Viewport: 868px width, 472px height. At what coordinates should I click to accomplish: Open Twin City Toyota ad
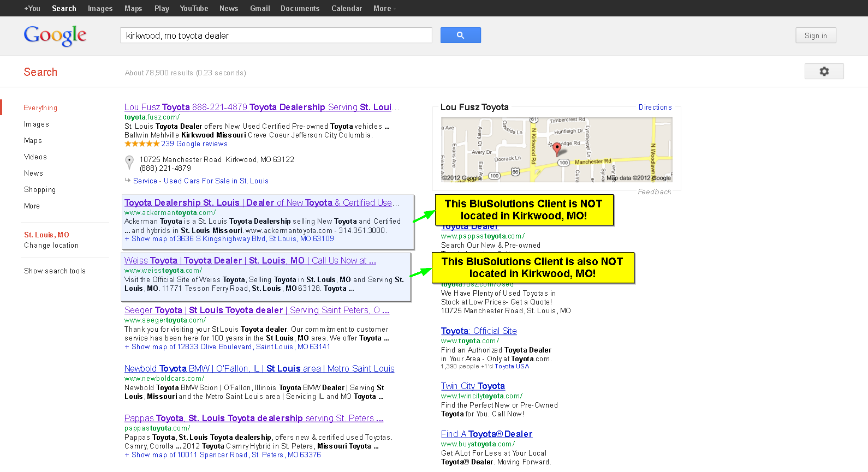click(473, 386)
